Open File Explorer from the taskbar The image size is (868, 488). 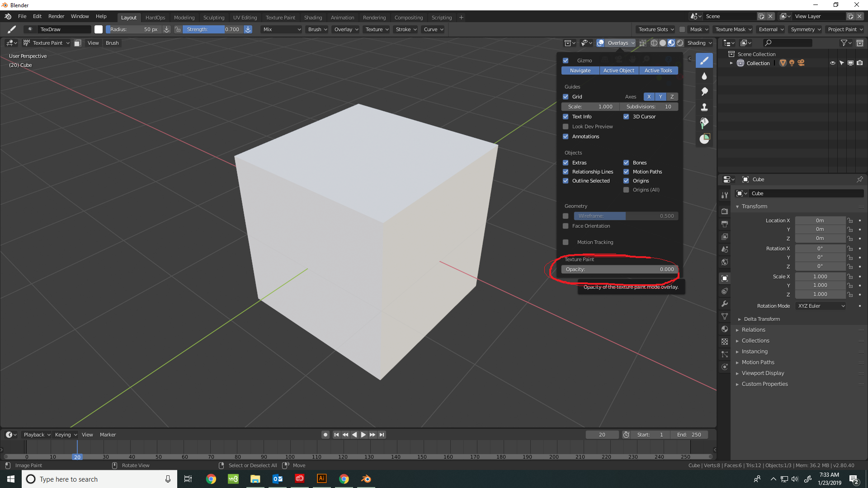coord(255,479)
